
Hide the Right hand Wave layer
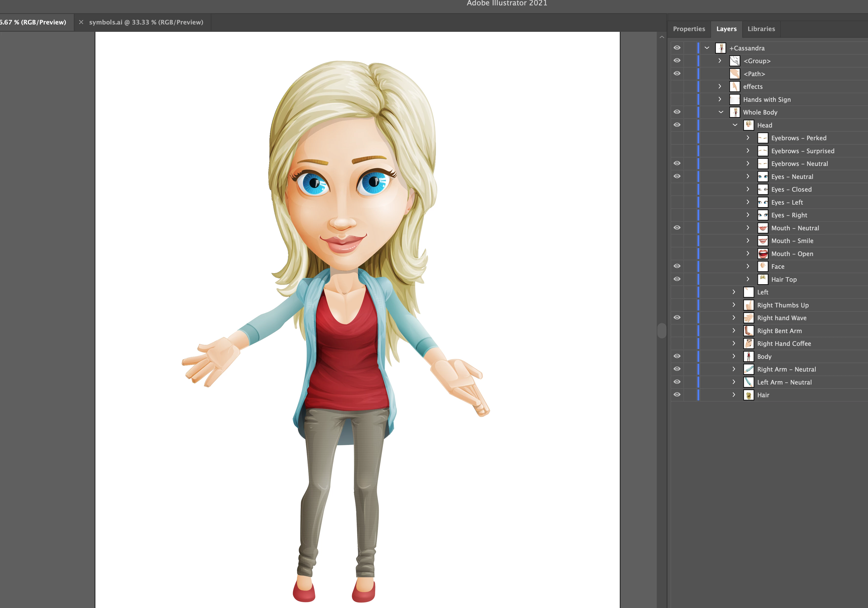pyautogui.click(x=677, y=318)
